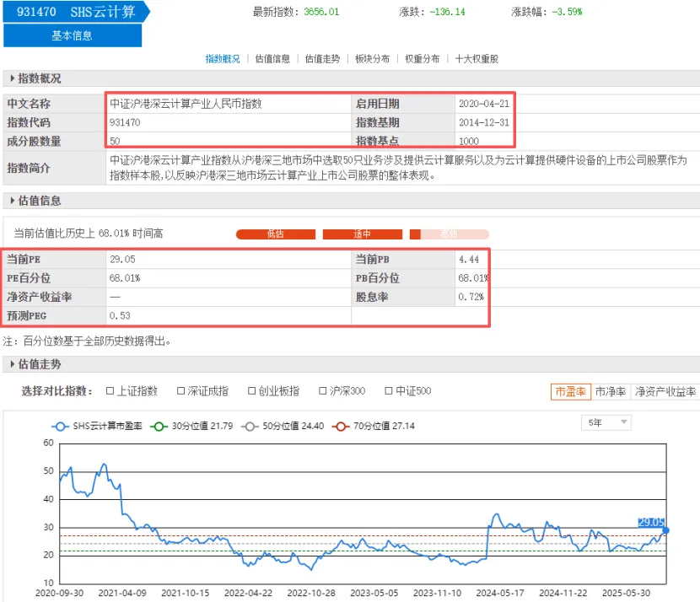
Task: Collapse the 指数概况 section header arrow
Action: (13, 79)
